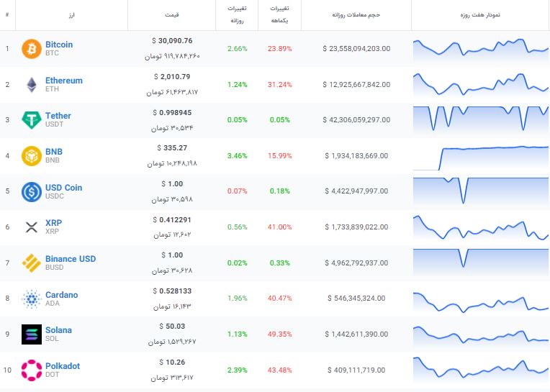Sort by the تغییرات یکماهه column header
Image resolution: width=550 pixels, height=392 pixels.
click(x=279, y=14)
